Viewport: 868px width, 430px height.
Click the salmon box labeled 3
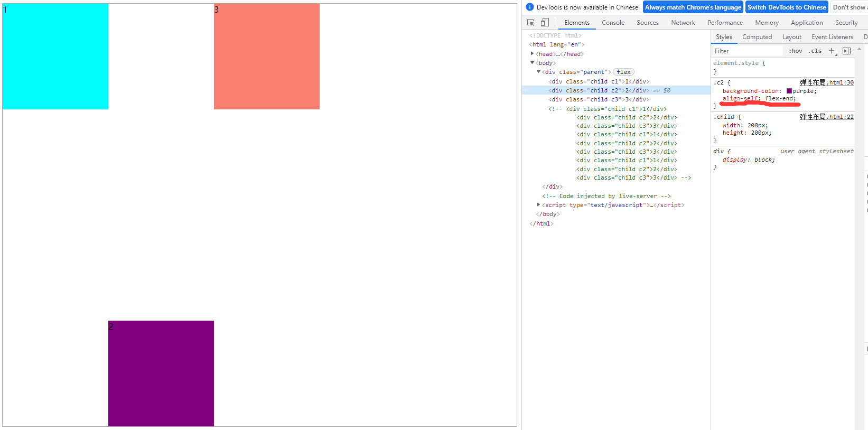coord(267,57)
